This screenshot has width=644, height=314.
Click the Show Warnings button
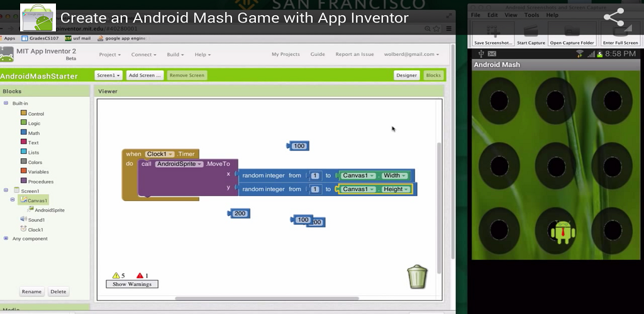(132, 284)
